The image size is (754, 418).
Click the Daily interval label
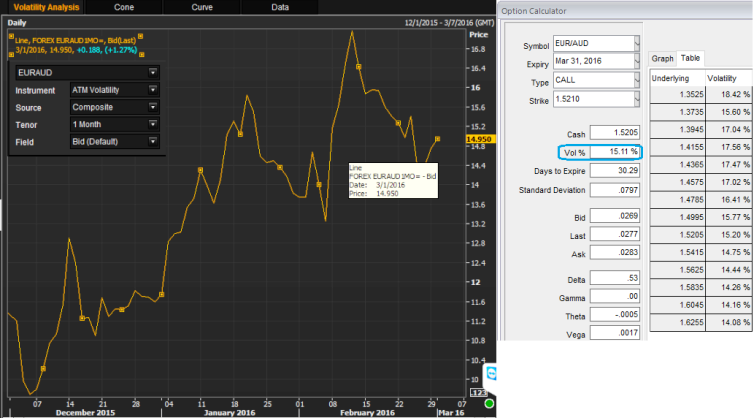coord(17,21)
